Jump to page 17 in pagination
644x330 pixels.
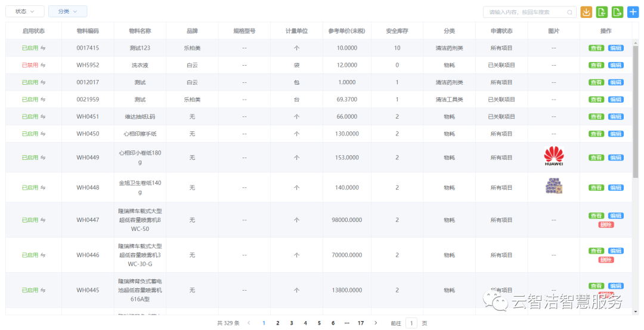pyautogui.click(x=361, y=323)
